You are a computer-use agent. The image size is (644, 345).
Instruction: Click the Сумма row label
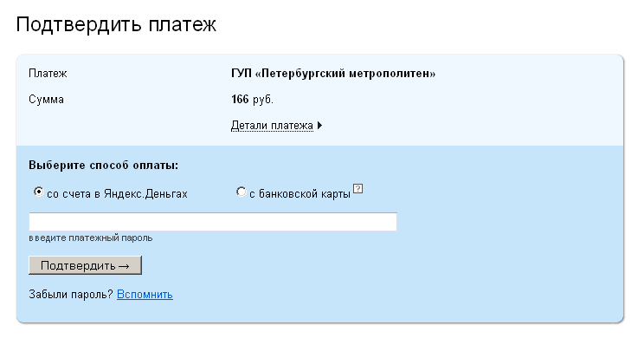[46, 100]
